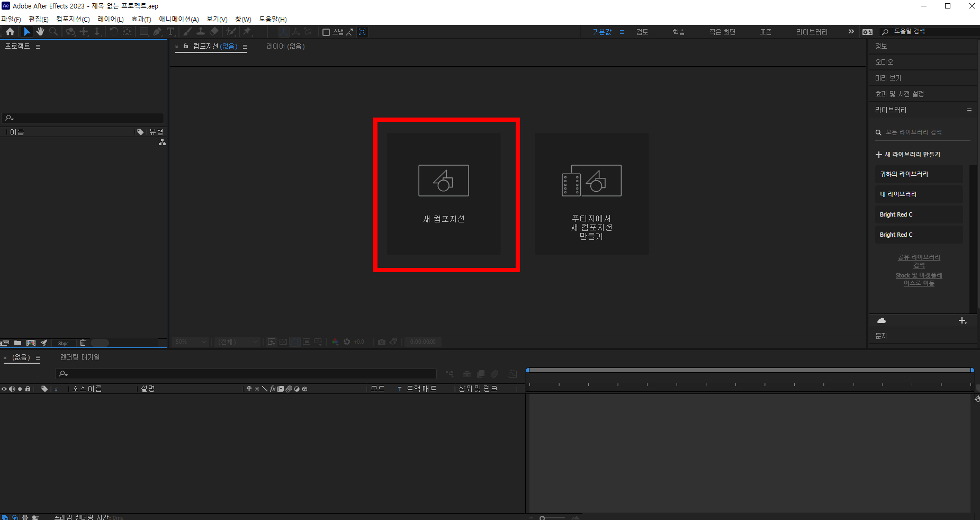Toggle the composition panel lock icon

click(186, 46)
